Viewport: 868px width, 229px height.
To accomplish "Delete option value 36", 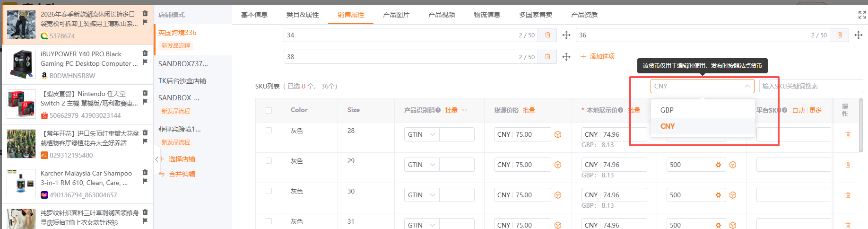I will click(x=840, y=35).
